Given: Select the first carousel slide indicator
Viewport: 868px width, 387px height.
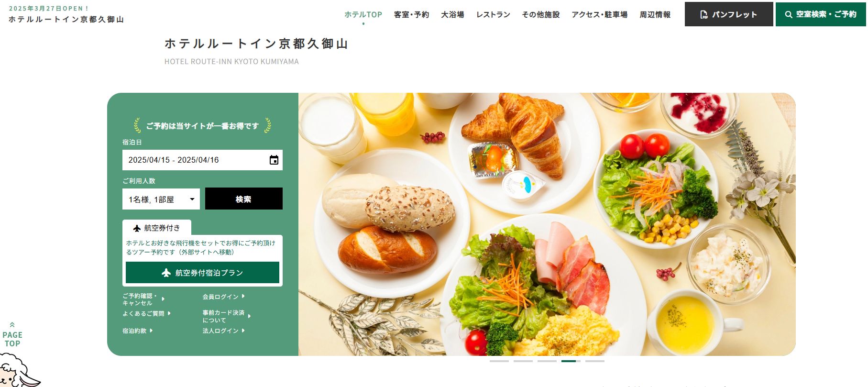Looking at the screenshot, I should coord(499,361).
